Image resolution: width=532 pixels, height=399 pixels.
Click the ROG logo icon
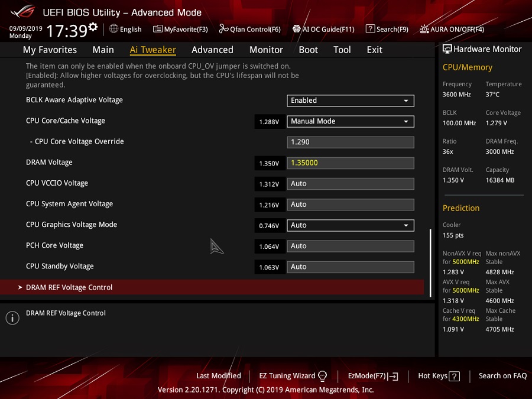tap(22, 12)
